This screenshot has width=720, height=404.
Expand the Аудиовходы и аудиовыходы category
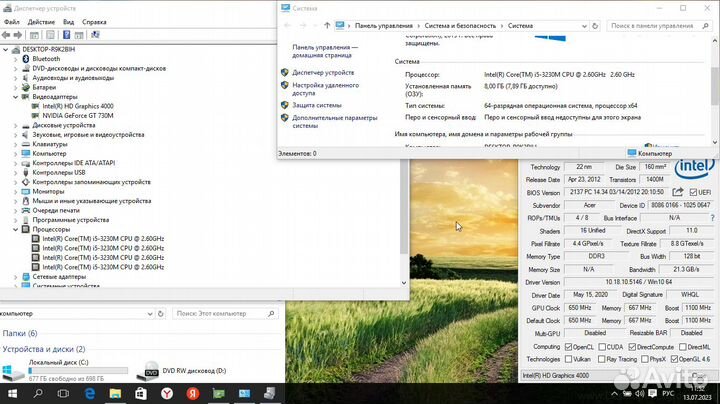click(x=16, y=78)
